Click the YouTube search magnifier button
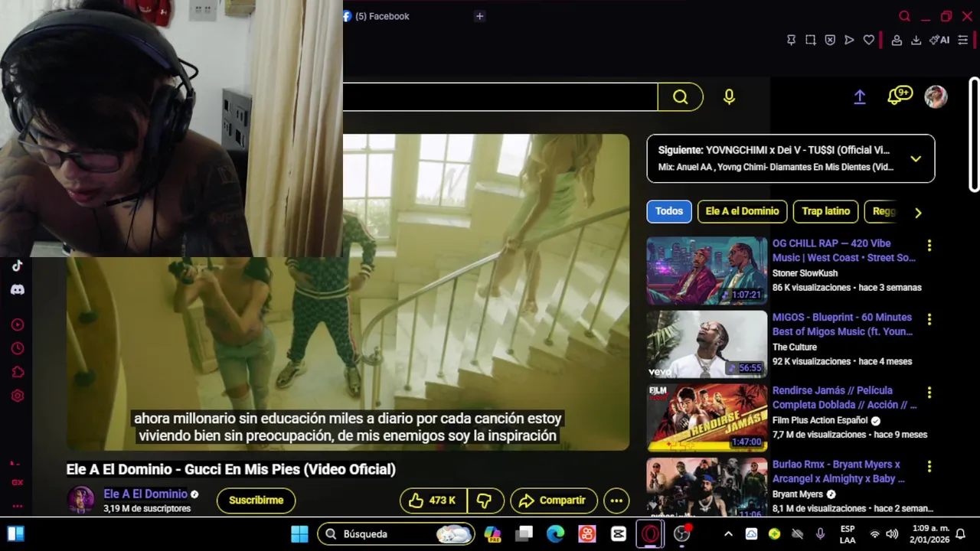This screenshot has width=980, height=551. pos(681,96)
